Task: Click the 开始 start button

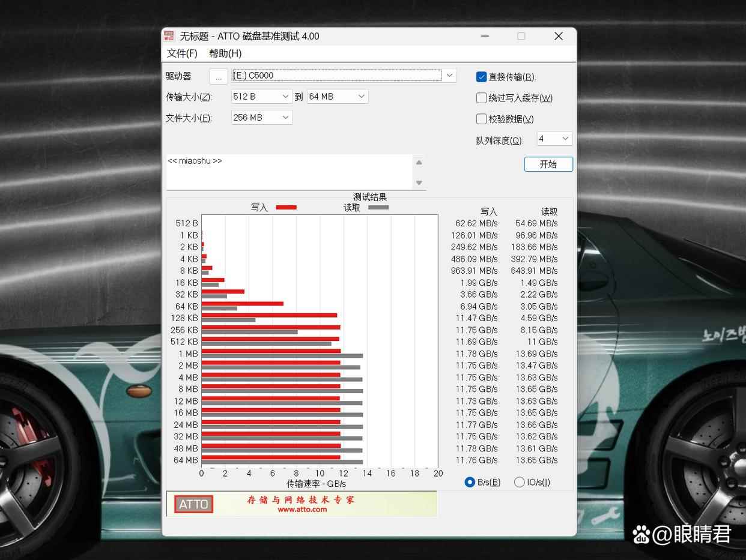Action: [548, 164]
